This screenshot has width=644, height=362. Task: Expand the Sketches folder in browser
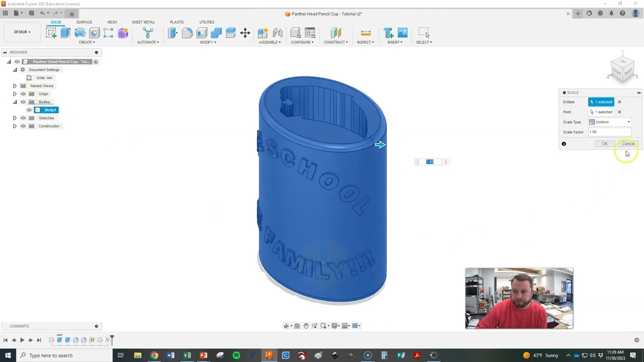tap(15, 118)
